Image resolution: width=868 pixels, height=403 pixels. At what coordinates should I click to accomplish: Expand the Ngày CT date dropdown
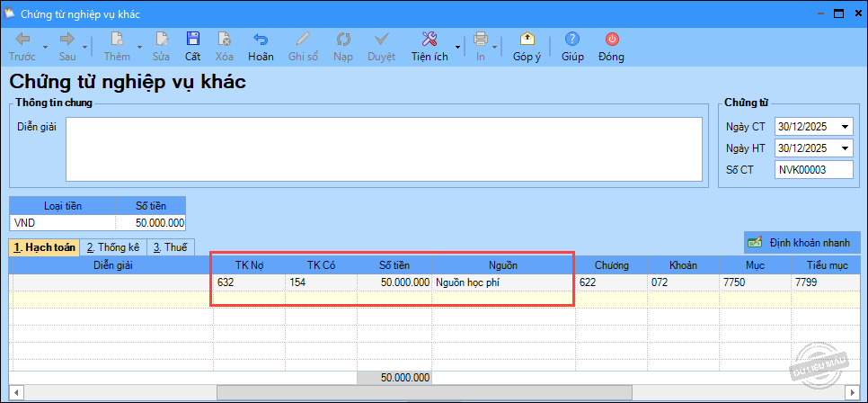[845, 127]
